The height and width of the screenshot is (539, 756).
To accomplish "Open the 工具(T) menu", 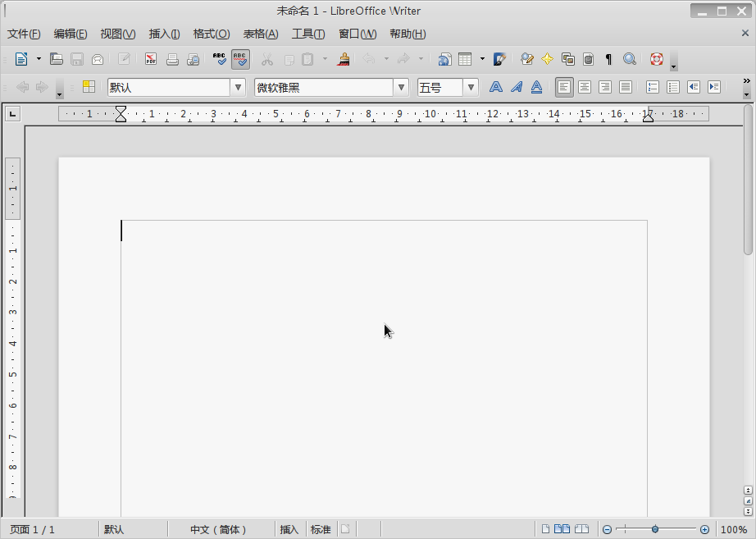I will click(x=308, y=34).
